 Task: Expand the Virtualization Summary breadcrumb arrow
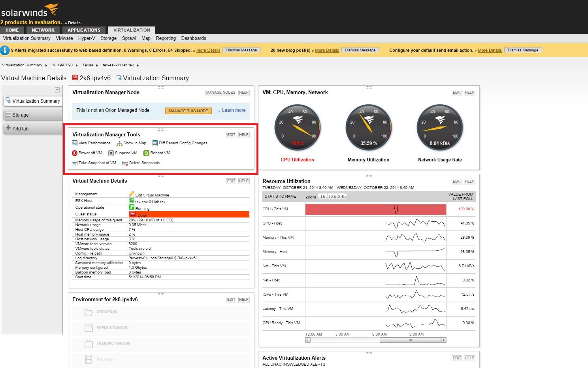46,66
